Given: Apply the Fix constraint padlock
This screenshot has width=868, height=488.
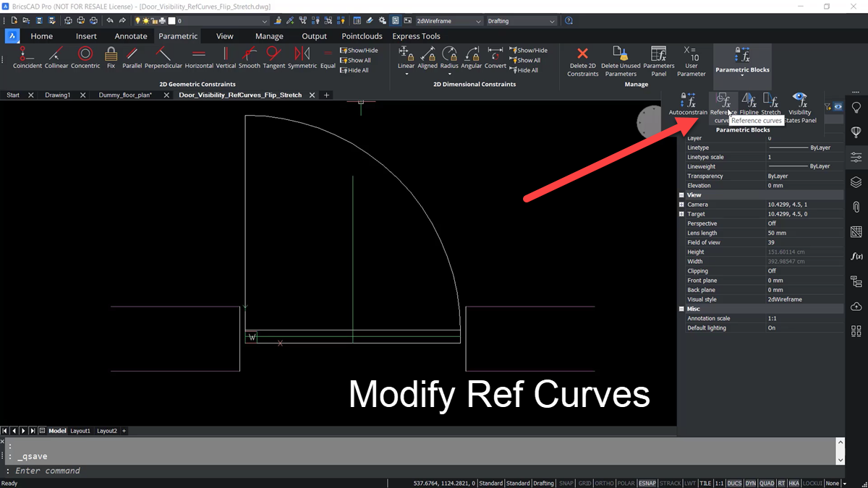Looking at the screenshot, I should 111,58.
